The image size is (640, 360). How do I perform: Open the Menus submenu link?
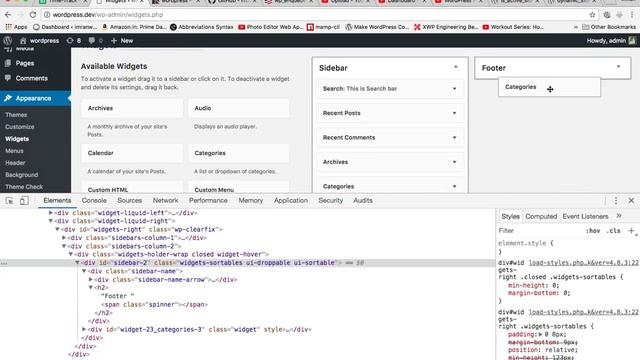[x=14, y=151]
